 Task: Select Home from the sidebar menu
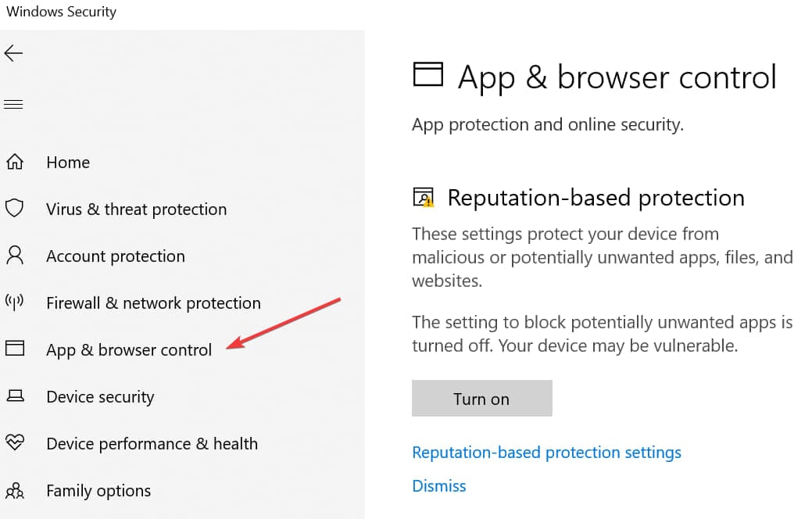coord(68,162)
